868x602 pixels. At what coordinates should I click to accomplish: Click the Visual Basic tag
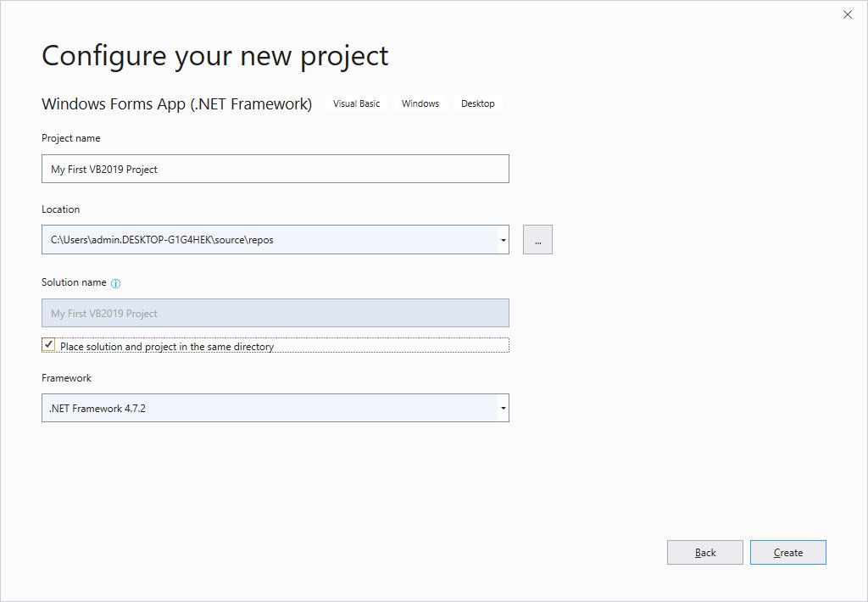coord(357,103)
